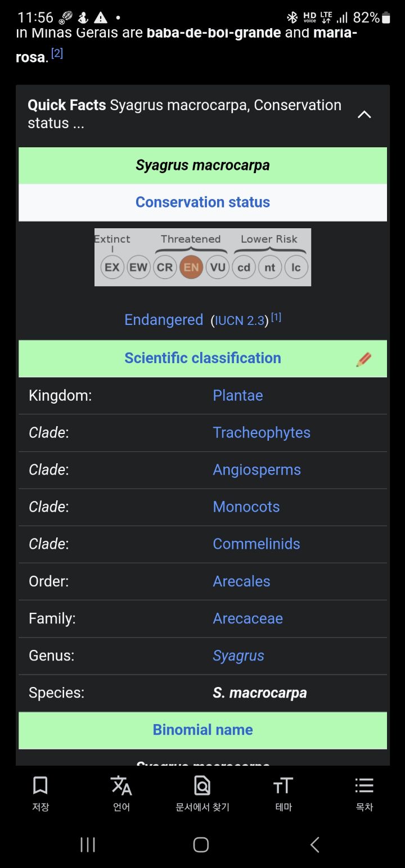Viewport: 405px width, 868px height.
Task: Collapse the Quick Facts panel chevron
Action: (364, 115)
